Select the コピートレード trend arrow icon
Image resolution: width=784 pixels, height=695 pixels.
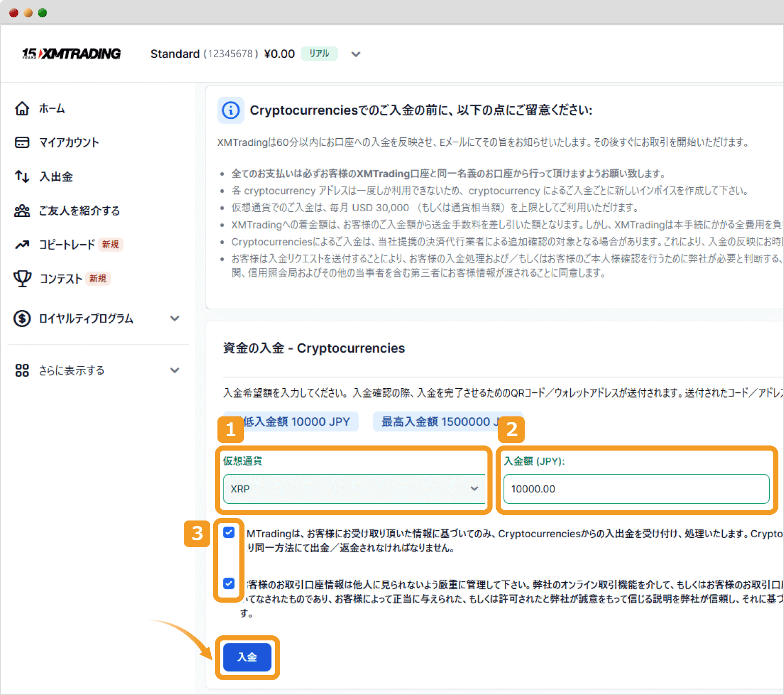[22, 244]
